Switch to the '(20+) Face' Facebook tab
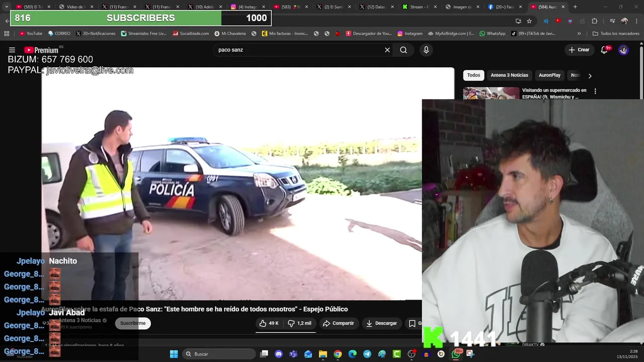Image resolution: width=644 pixels, height=362 pixels. click(505, 7)
